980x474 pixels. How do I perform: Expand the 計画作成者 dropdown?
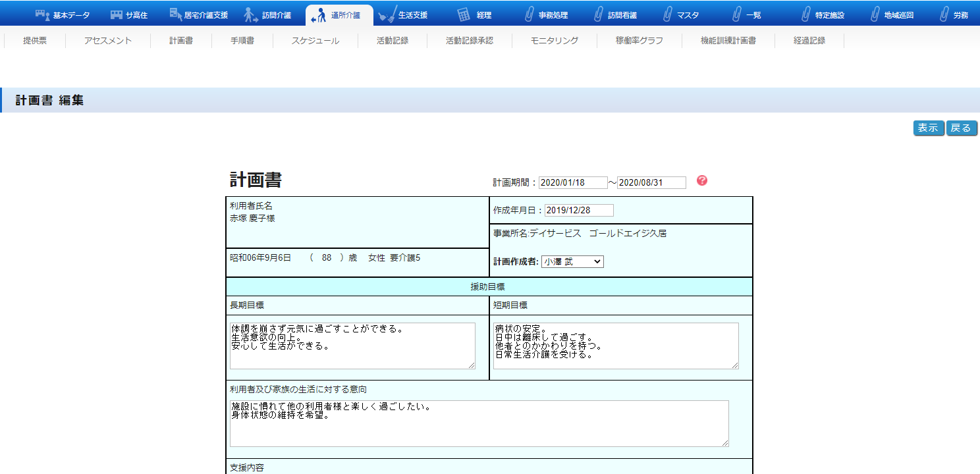point(572,261)
